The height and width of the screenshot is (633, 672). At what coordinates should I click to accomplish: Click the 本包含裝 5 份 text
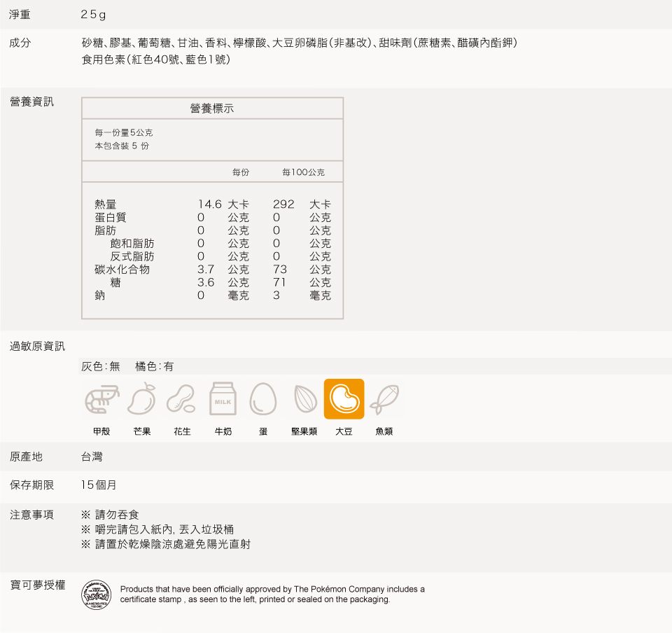(x=122, y=146)
